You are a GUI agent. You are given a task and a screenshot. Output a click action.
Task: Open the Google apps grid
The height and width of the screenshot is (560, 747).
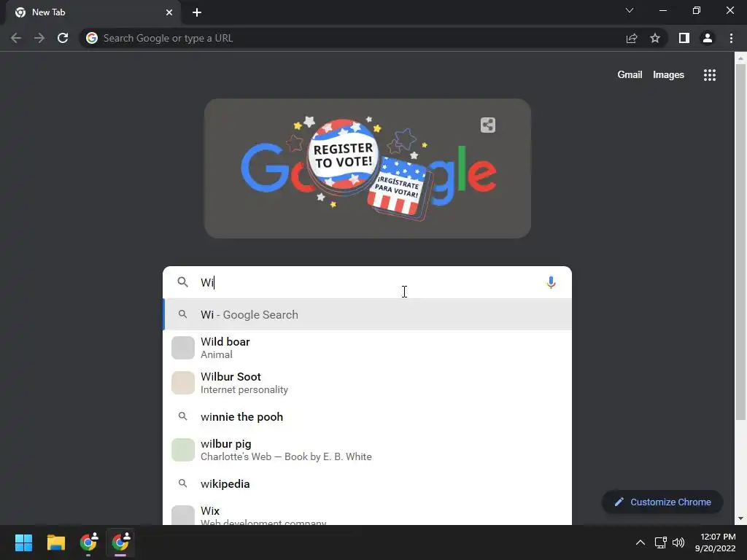pyautogui.click(x=710, y=75)
